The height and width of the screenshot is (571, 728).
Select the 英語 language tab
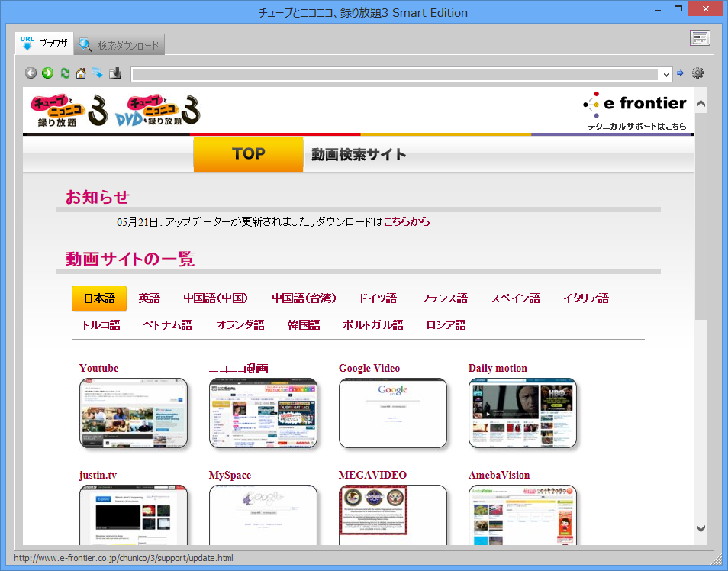(150, 298)
